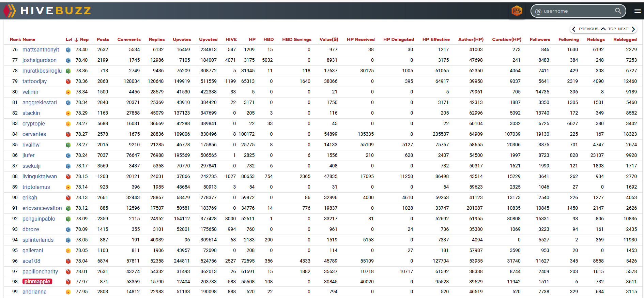Sort table by Rank column
644x298 pixels.
point(15,40)
